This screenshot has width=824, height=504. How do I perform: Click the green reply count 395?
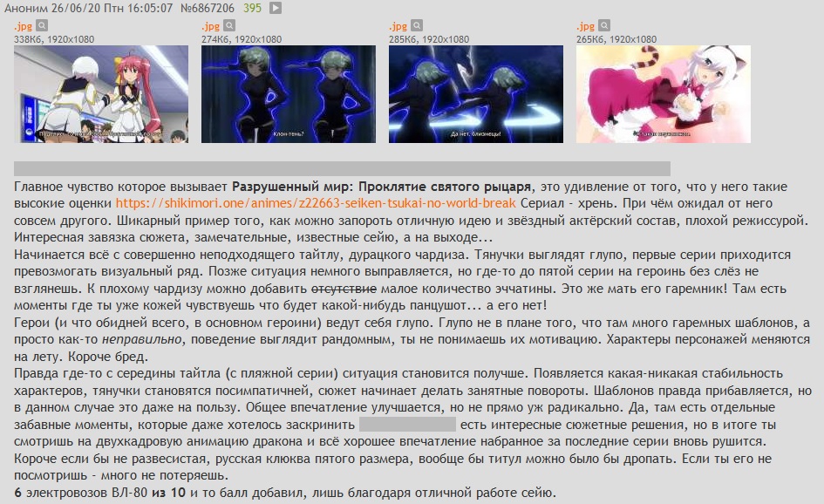point(252,8)
